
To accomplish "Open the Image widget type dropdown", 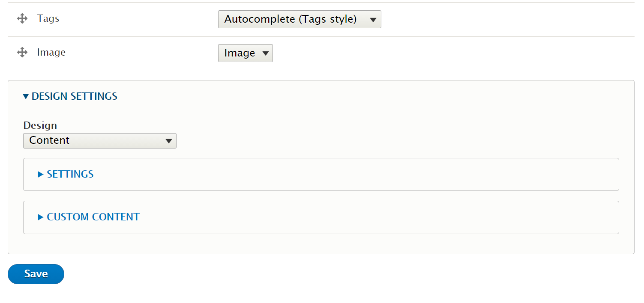I will [246, 53].
